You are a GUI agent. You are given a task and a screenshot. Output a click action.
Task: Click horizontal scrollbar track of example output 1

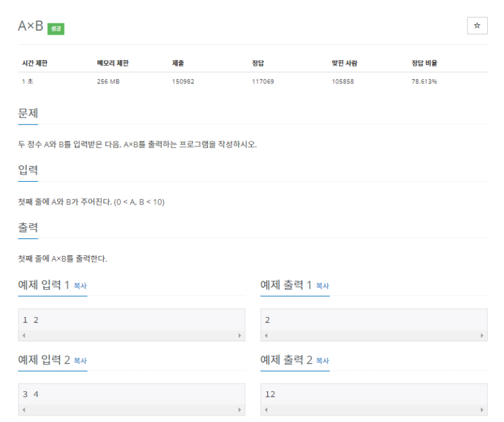(374, 335)
